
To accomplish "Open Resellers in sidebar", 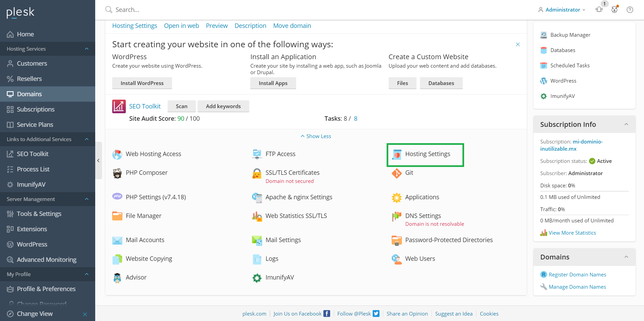I will click(x=48, y=79).
